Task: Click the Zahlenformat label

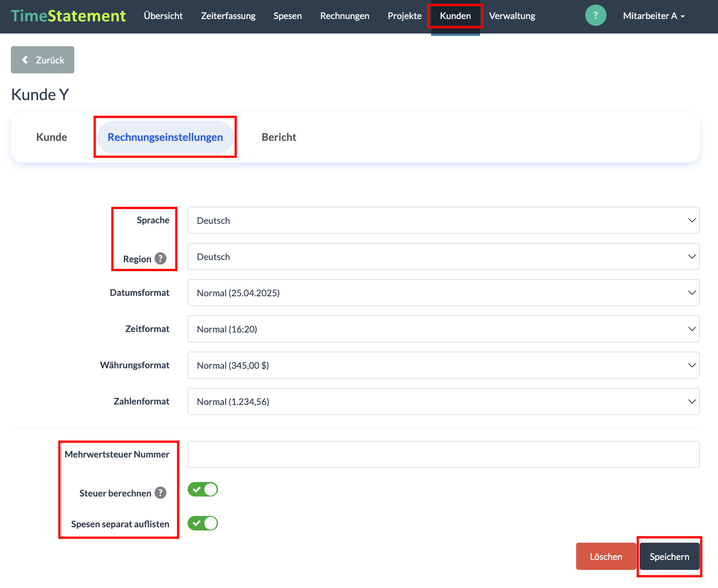Action: [x=141, y=401]
